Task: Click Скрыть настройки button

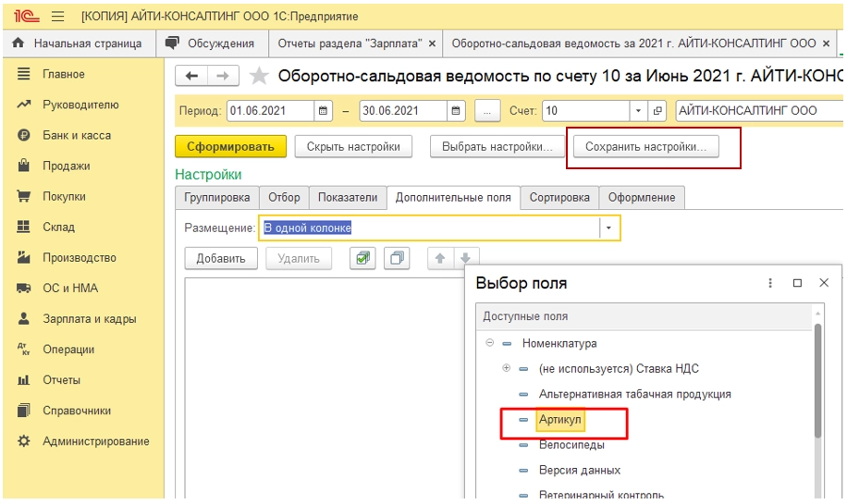Action: 353,146
